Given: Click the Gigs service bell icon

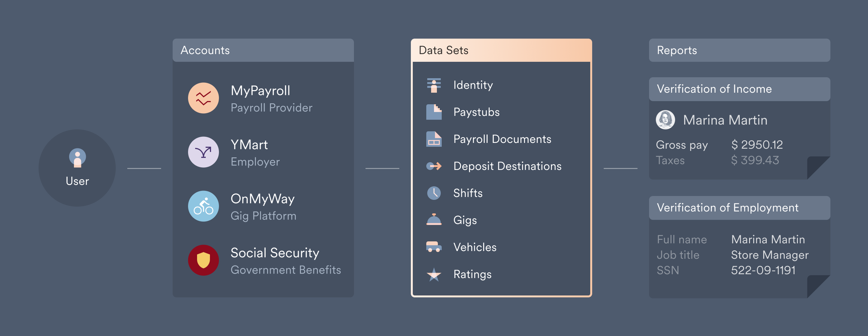Looking at the screenshot, I should pyautogui.click(x=433, y=220).
